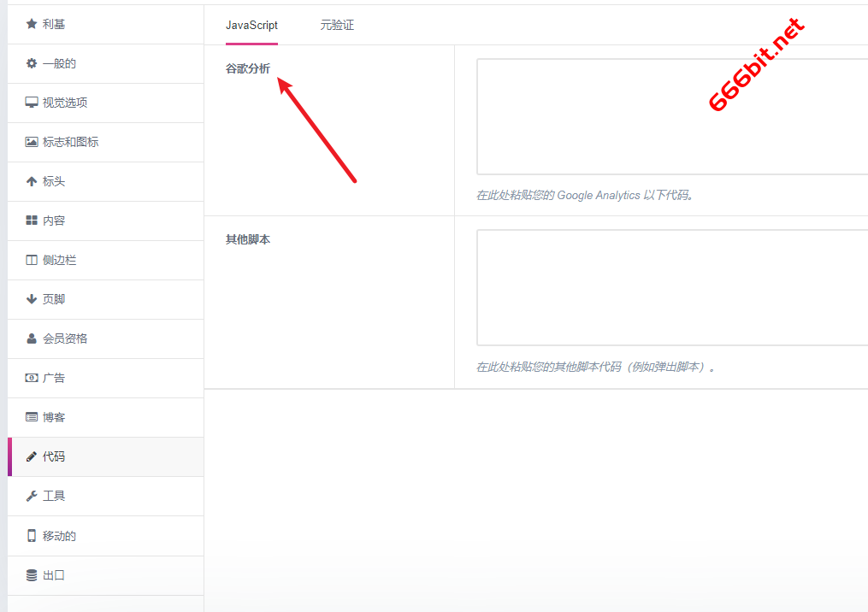Click the down-arrow icon beside 页脚
Image resolution: width=868 pixels, height=612 pixels.
(32, 299)
